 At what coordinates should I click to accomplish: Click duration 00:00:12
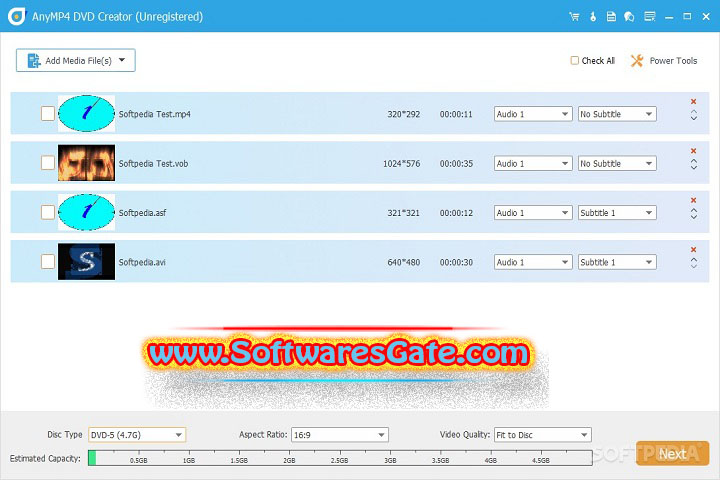(456, 213)
